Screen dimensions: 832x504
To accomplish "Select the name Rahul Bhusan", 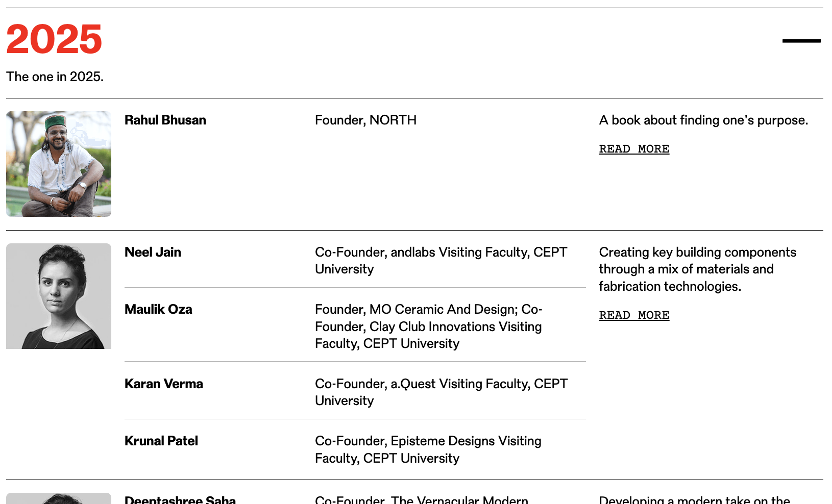I will pyautogui.click(x=165, y=120).
